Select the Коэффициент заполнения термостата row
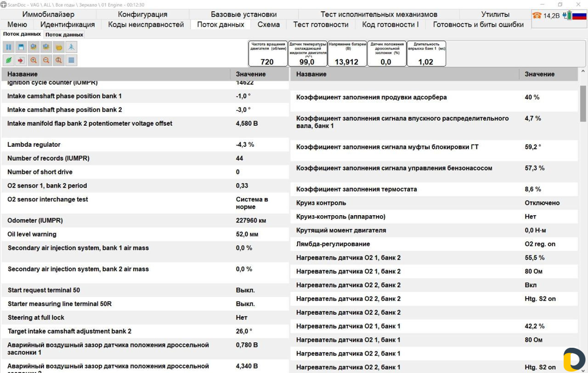The width and height of the screenshot is (588, 373). tap(434, 189)
